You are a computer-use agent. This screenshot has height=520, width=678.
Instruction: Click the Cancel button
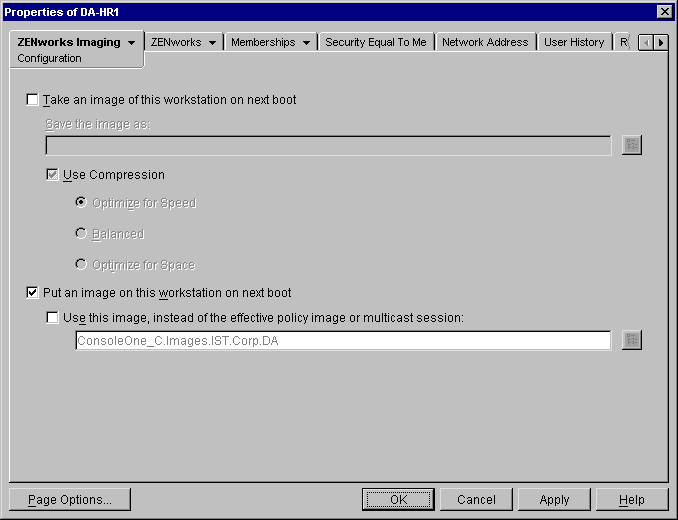click(x=476, y=500)
